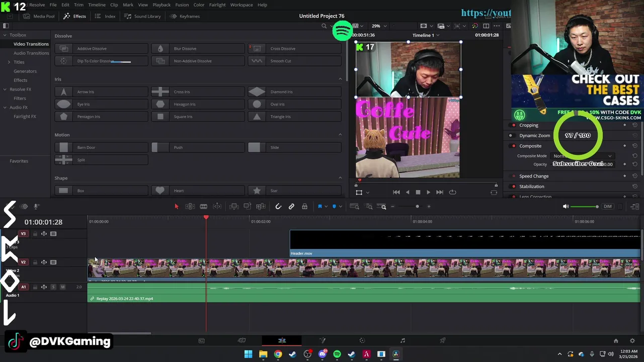Image resolution: width=644 pixels, height=362 pixels.
Task: Select the Selection Mode arrow tool
Action: (177, 207)
